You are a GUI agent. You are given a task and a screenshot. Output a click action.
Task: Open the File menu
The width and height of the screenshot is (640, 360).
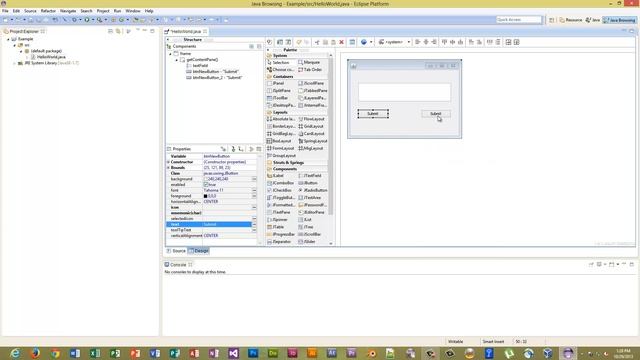pos(5,11)
